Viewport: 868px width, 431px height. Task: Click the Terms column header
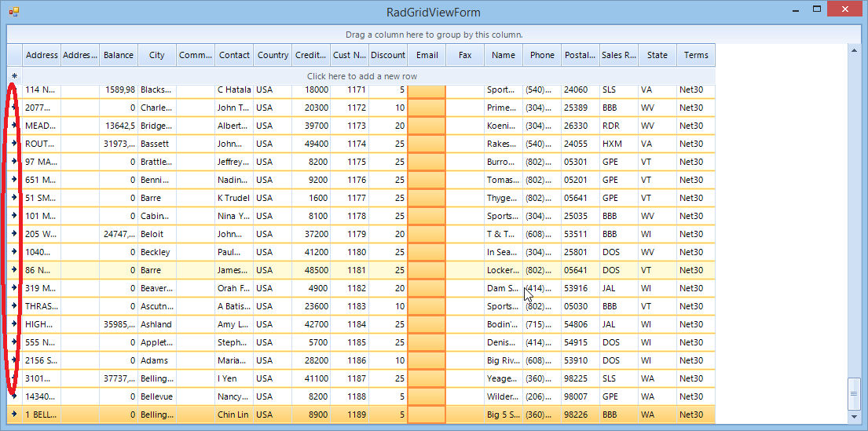tap(696, 55)
